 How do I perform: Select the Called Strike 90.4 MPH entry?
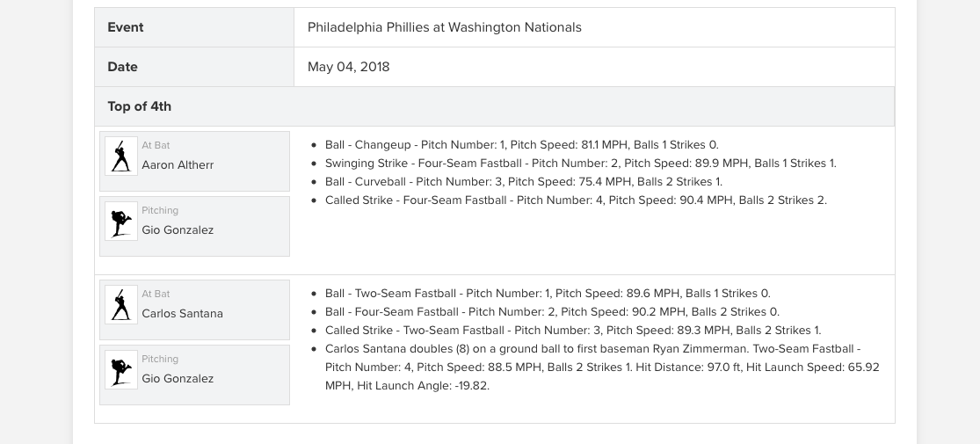pyautogui.click(x=576, y=200)
